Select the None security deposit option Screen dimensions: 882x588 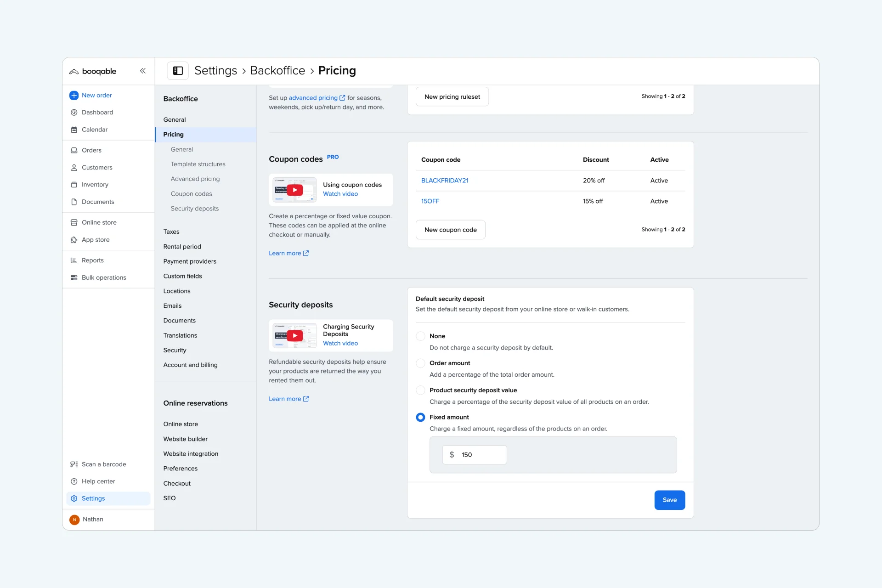tap(420, 336)
